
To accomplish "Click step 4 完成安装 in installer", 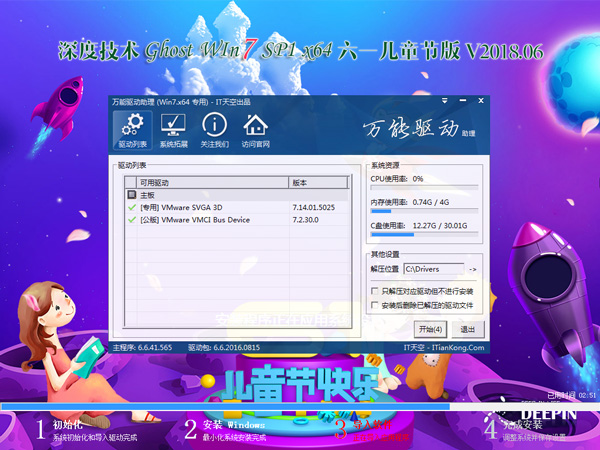I will tap(526, 430).
